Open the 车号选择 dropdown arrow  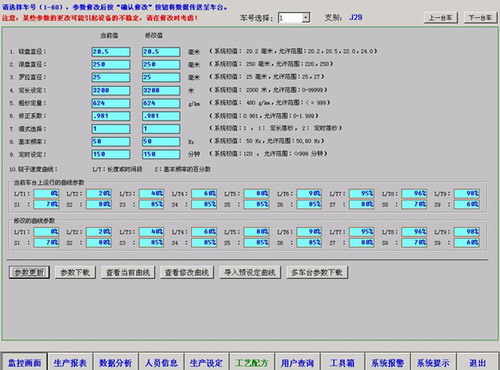coord(306,18)
